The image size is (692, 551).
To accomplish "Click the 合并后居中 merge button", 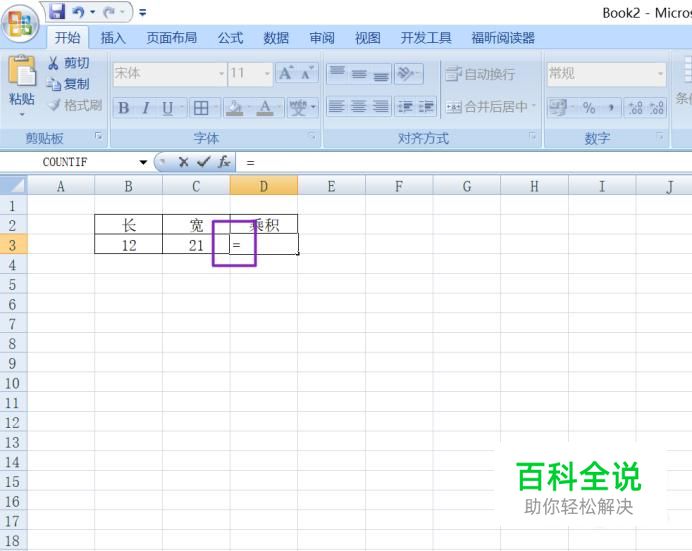I will [x=487, y=107].
